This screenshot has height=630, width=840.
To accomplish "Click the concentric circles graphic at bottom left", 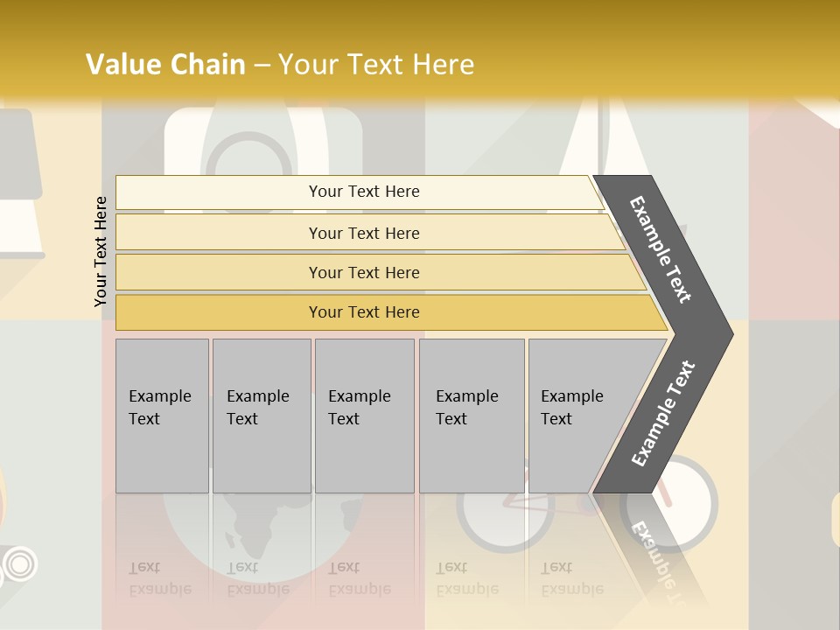I will pos(19,564).
